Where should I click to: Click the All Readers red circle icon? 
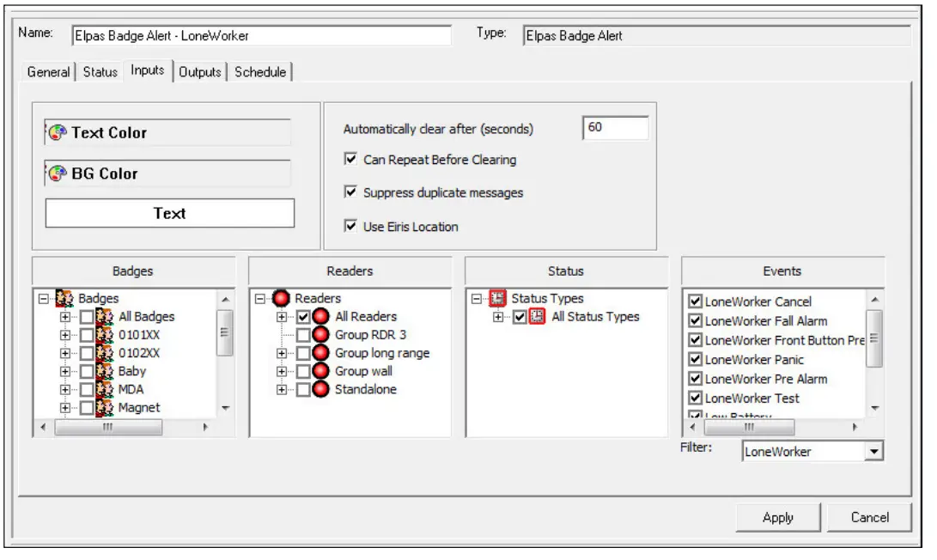coord(321,317)
